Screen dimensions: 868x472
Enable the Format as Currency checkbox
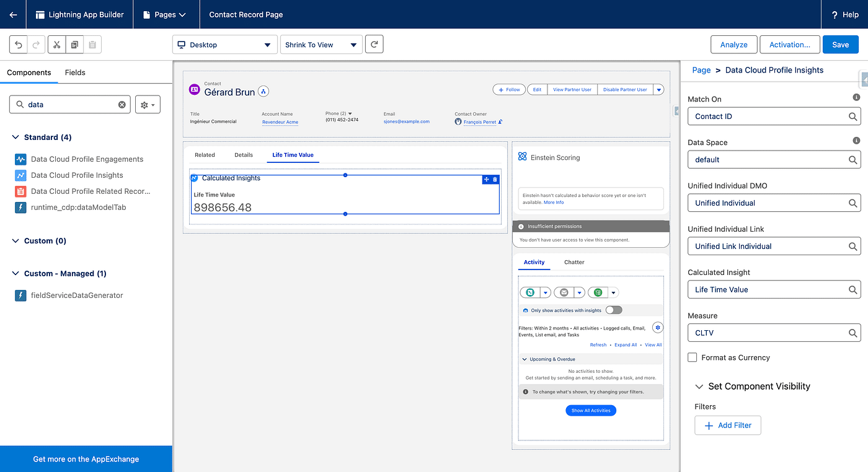tap(693, 357)
